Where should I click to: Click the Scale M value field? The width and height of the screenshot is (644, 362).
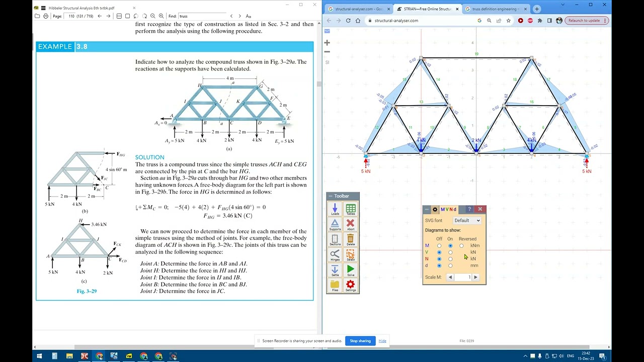(463, 277)
